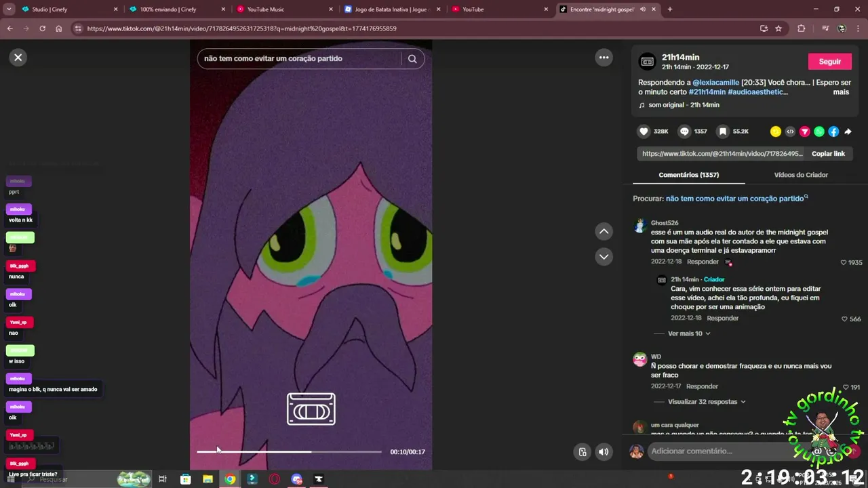Viewport: 868px width, 488px height.
Task: Open more share options arrow
Action: (x=848, y=131)
